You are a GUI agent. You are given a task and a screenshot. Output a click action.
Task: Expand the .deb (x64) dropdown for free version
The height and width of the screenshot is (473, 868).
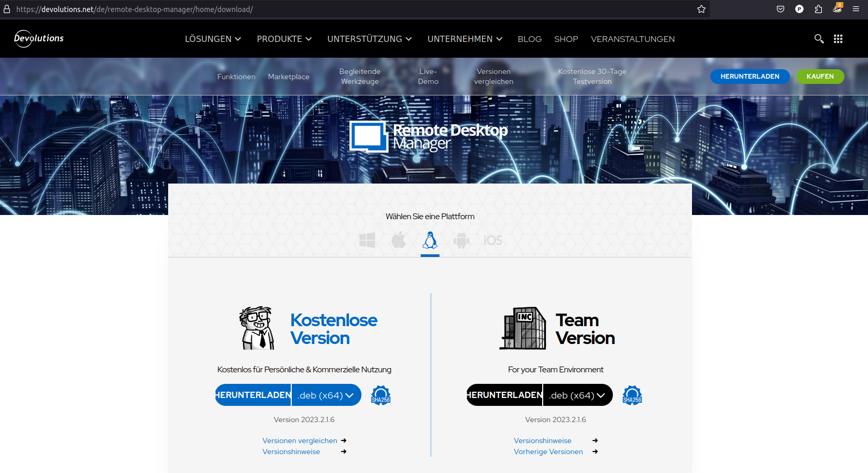coord(326,395)
